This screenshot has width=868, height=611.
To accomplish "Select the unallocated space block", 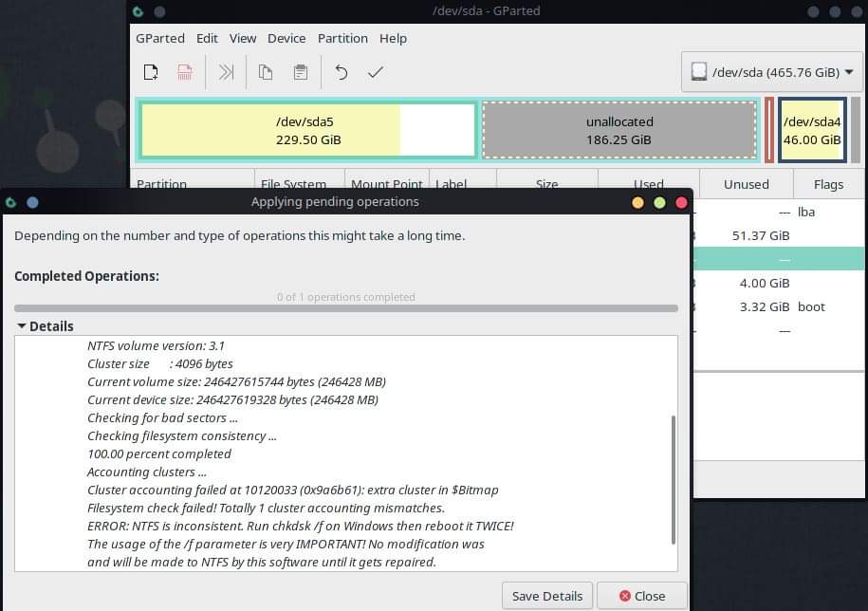I will pyautogui.click(x=619, y=130).
